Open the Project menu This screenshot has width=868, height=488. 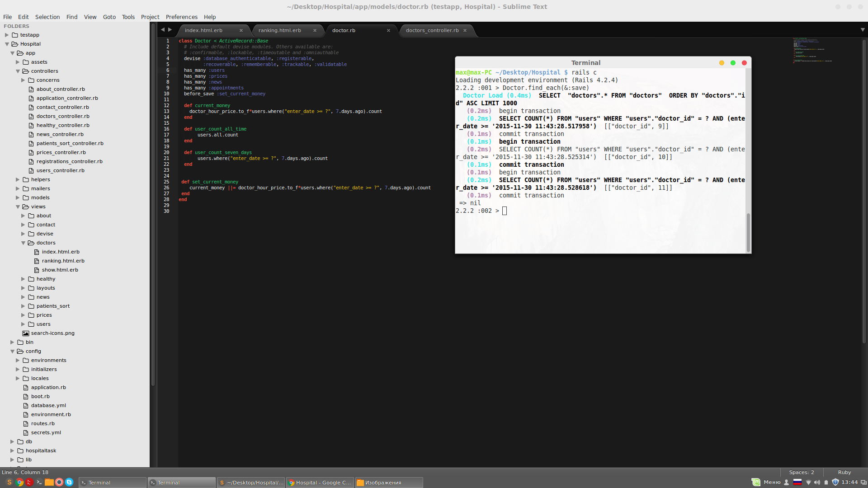[150, 17]
